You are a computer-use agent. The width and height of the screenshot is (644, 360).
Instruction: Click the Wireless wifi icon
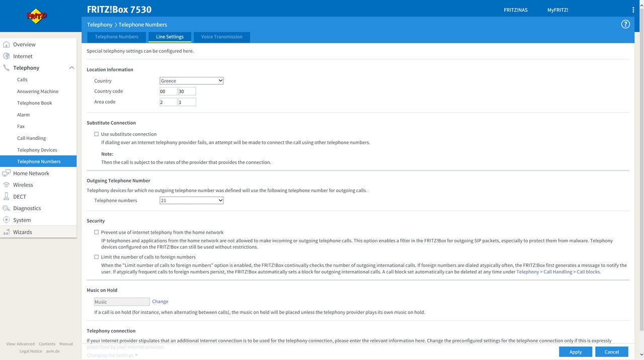[7, 185]
